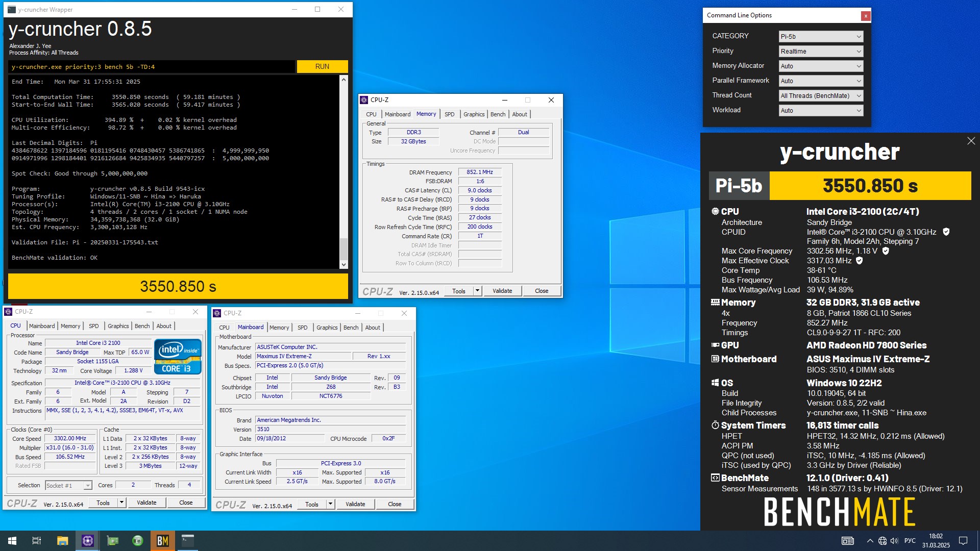Open the Workload dropdown
980x551 pixels.
[x=821, y=111]
